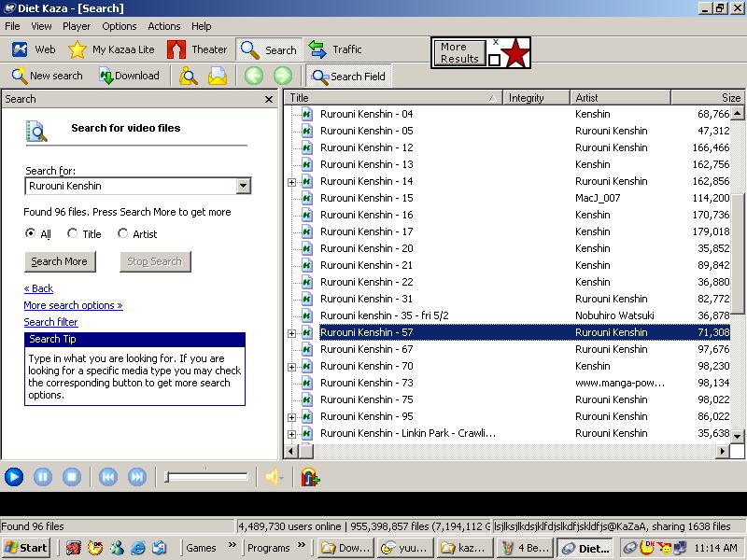Screen dimensions: 747x560
Task: Switch to the Traffic tab
Action: [334, 49]
